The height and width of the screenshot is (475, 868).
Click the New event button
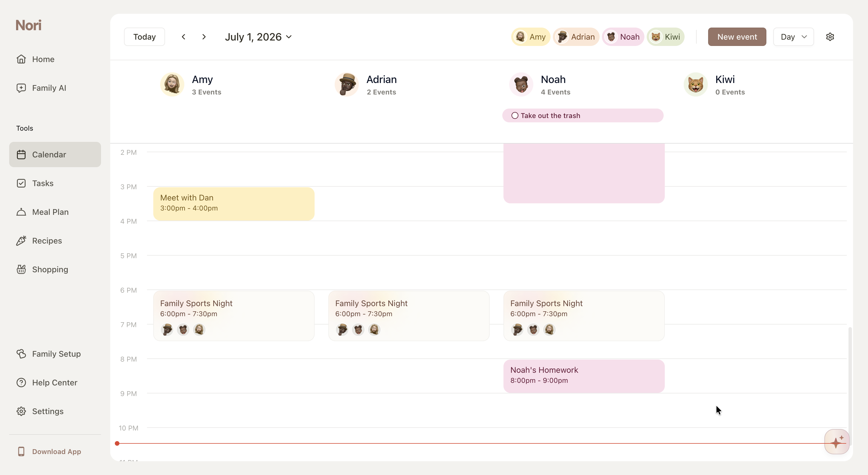(737, 37)
